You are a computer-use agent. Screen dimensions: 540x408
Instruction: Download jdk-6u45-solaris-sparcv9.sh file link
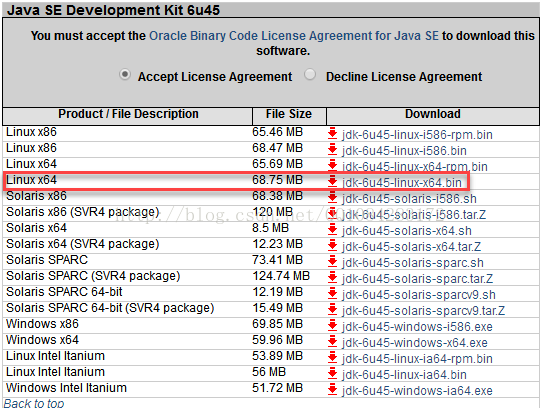coord(419,295)
